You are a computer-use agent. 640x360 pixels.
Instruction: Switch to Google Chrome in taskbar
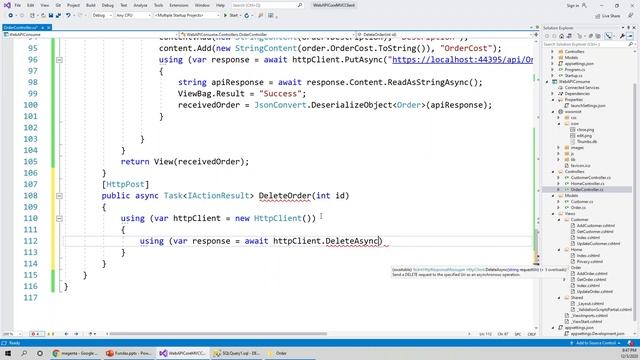pyautogui.click(x=75, y=353)
